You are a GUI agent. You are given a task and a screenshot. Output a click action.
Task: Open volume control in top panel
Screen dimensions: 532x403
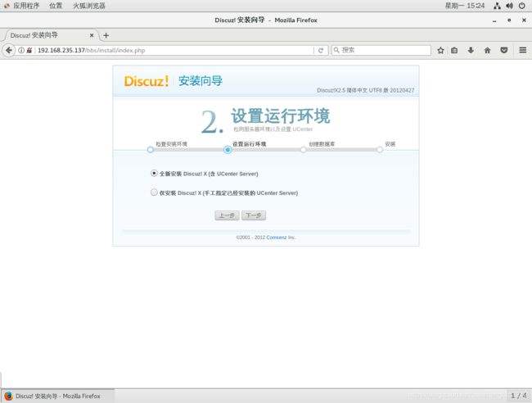509,6
